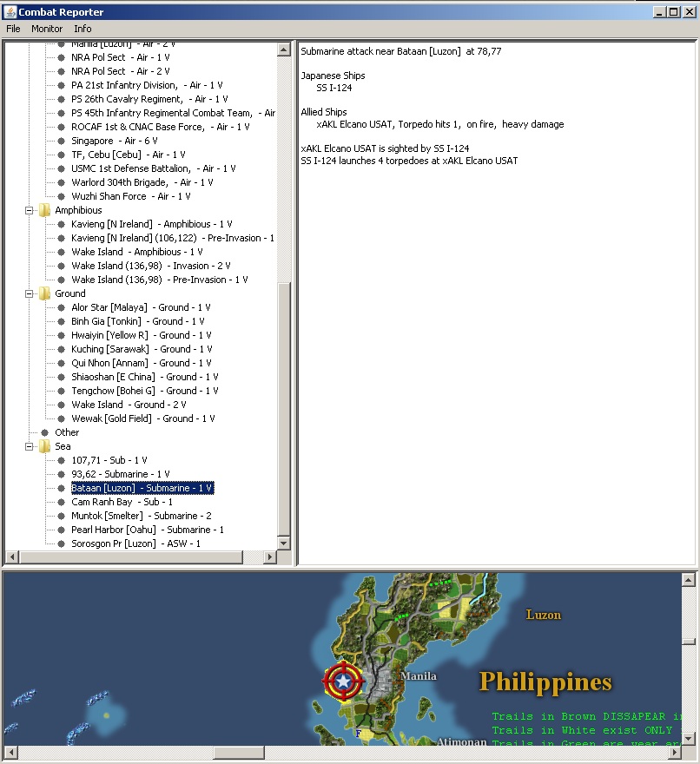The width and height of the screenshot is (700, 764).
Task: Select 'Singapore - Air - 6 V' entry
Action: click(x=114, y=141)
